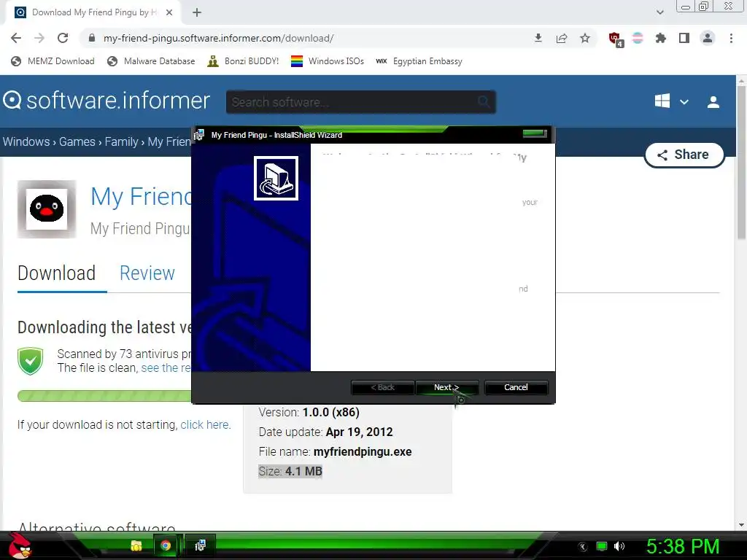Switch to the installer taskbar icon
This screenshot has width=747, height=560.
coord(200,545)
